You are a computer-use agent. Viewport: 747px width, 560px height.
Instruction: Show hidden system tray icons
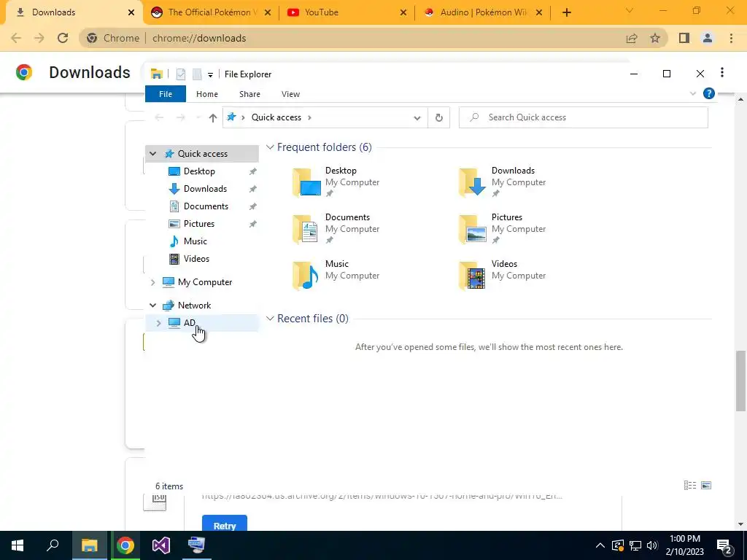pyautogui.click(x=600, y=545)
